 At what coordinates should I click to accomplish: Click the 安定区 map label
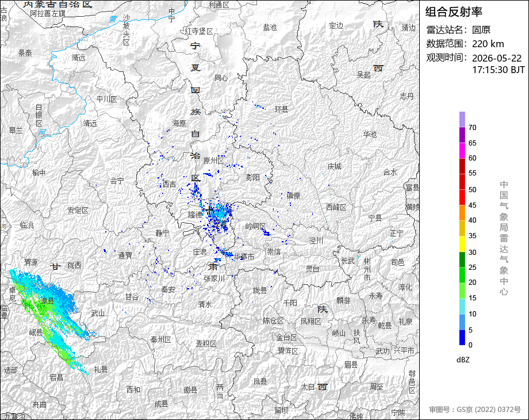click(78, 211)
